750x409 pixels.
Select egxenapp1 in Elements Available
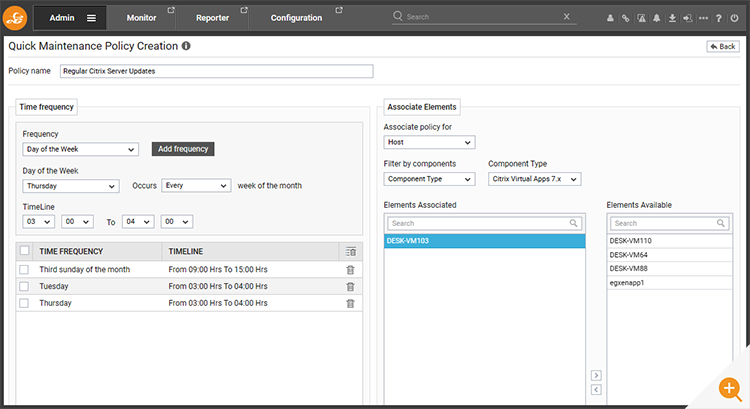[670, 283]
